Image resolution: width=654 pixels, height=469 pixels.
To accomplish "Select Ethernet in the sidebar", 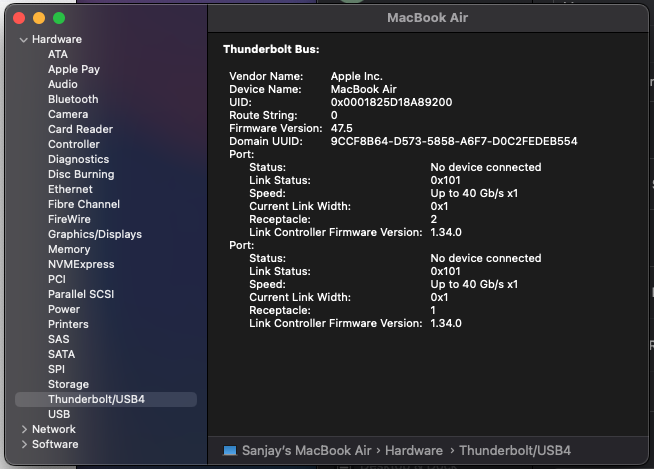I will pyautogui.click(x=70, y=189).
